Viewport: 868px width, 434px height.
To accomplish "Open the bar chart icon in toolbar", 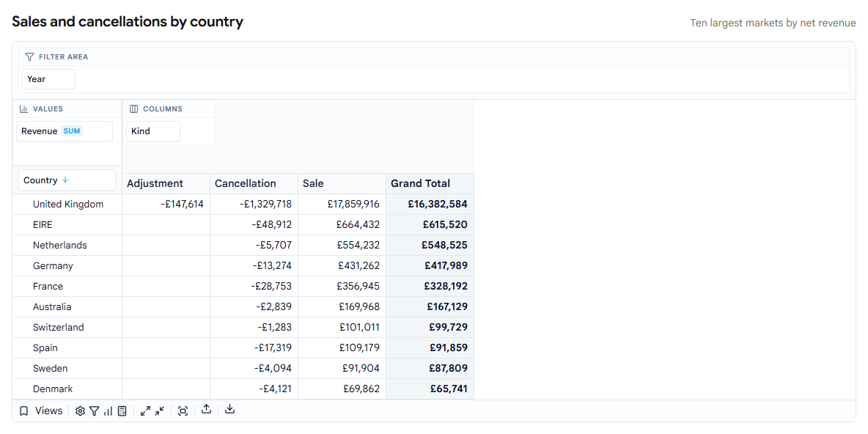I will coord(108,411).
